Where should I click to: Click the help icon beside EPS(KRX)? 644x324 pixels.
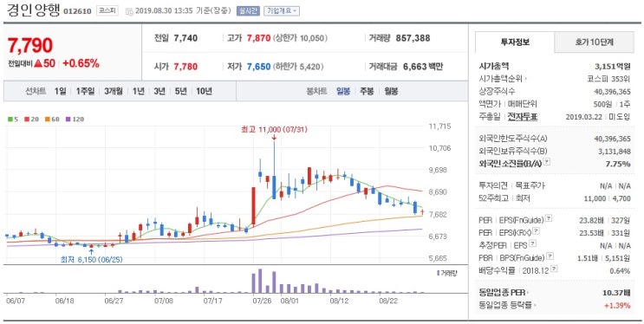[537, 231]
